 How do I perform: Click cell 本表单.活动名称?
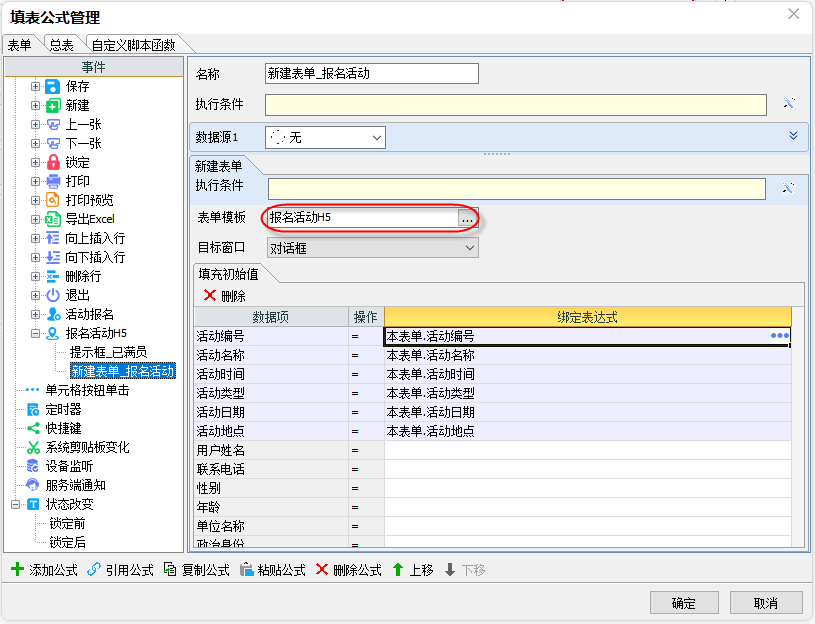587,355
